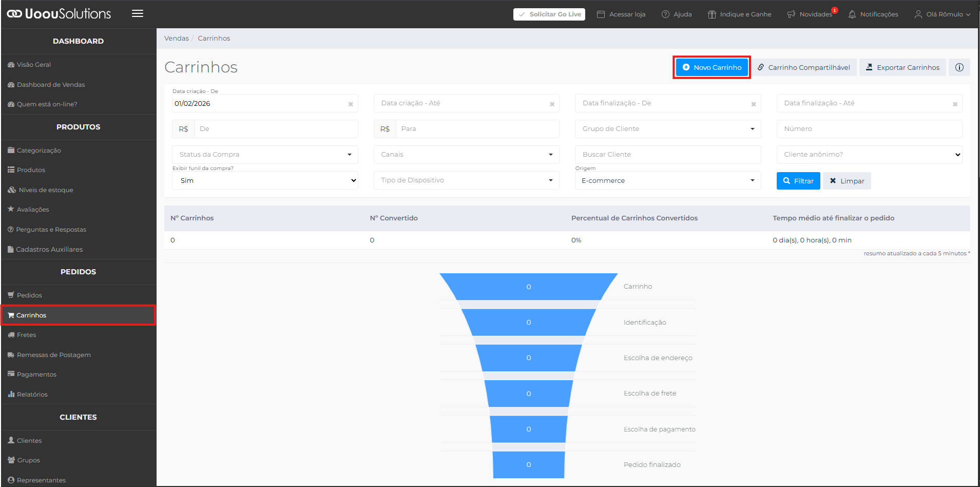Click the Buscar Cliente input field
Screen dimensions: 980x487
[667, 155]
